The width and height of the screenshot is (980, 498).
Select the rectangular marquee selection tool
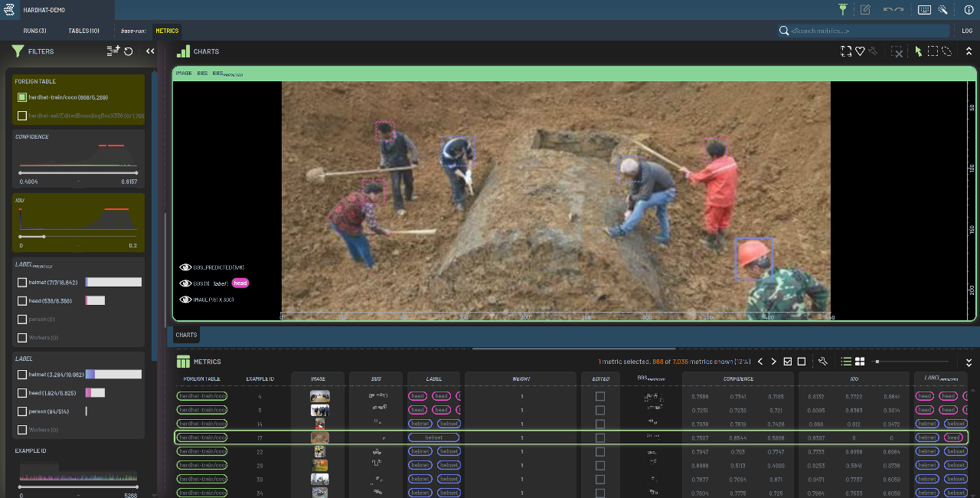933,51
